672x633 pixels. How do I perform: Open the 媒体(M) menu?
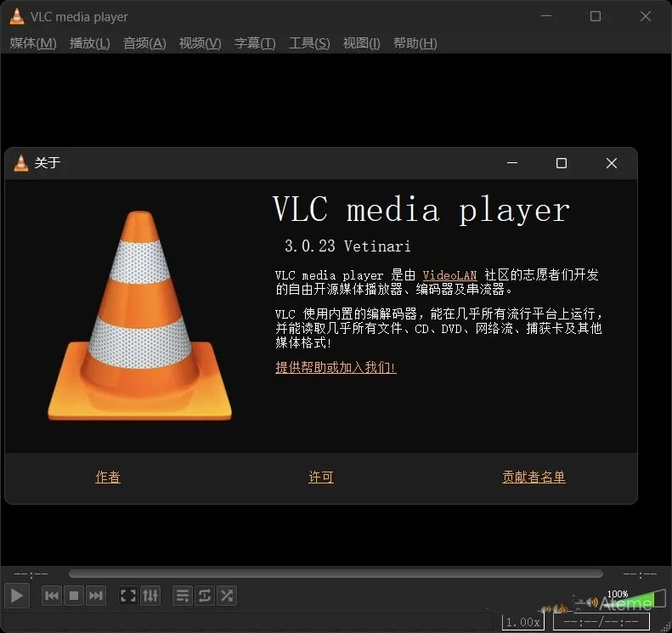point(33,42)
